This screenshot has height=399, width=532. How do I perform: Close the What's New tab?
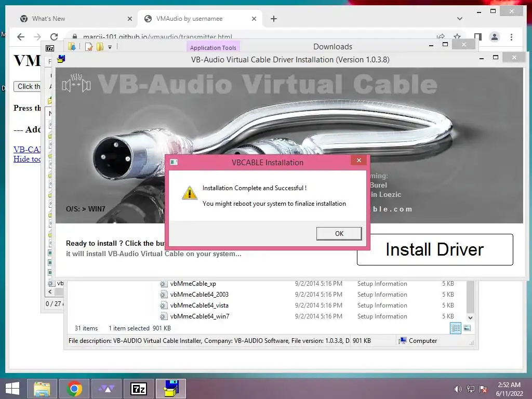click(x=129, y=19)
